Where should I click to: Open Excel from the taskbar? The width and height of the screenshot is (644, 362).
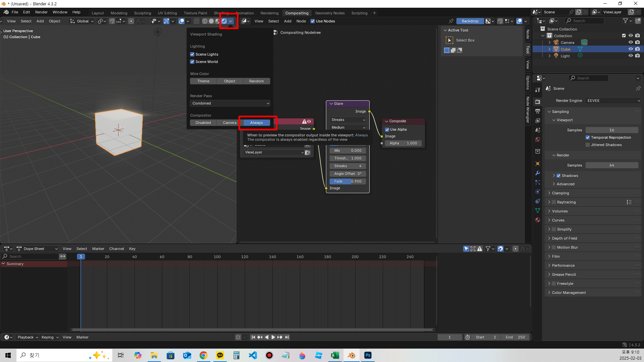coord(335,355)
